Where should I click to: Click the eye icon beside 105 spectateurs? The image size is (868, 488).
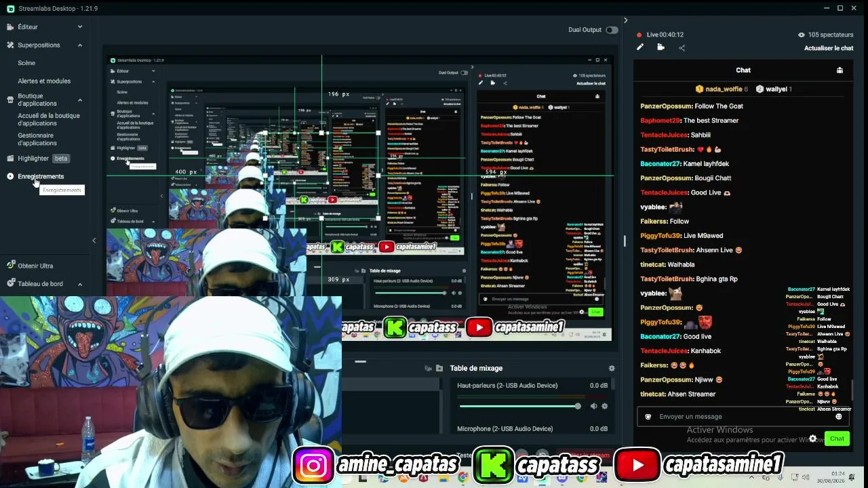(802, 35)
